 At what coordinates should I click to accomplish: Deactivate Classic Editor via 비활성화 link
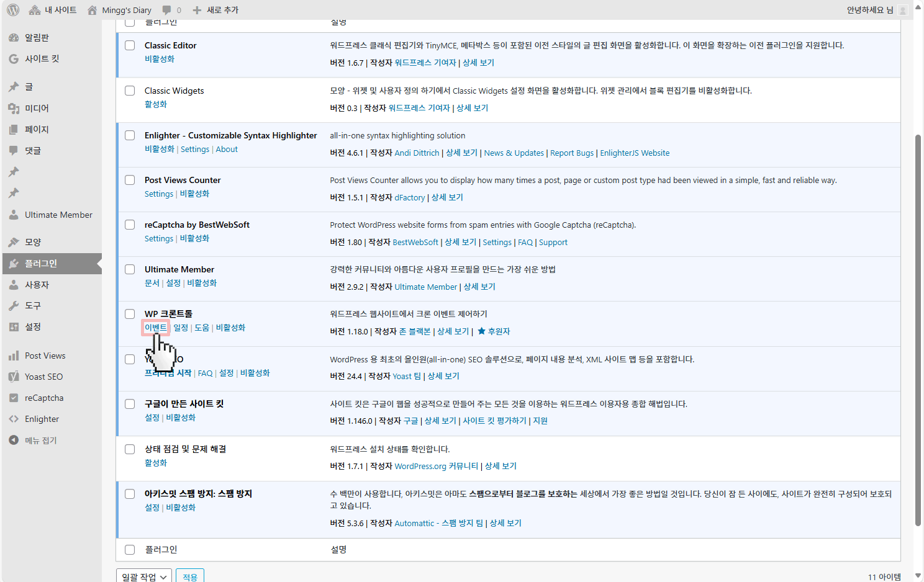point(160,59)
